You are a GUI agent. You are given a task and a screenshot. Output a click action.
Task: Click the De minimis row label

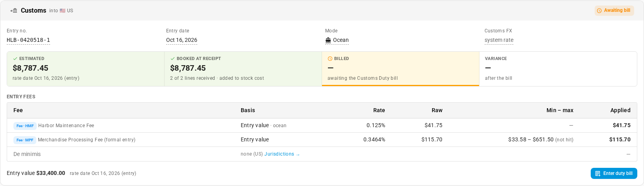[27, 154]
